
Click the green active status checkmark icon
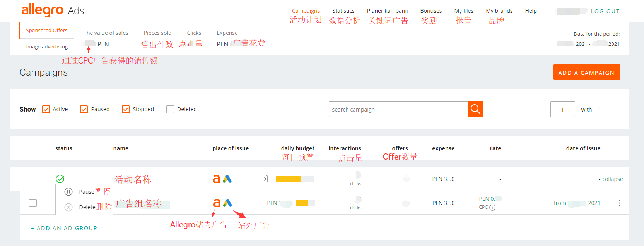pyautogui.click(x=60, y=179)
